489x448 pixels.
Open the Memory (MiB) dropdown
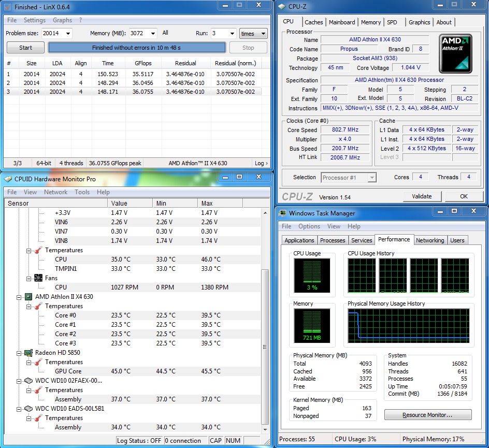pyautogui.click(x=152, y=34)
